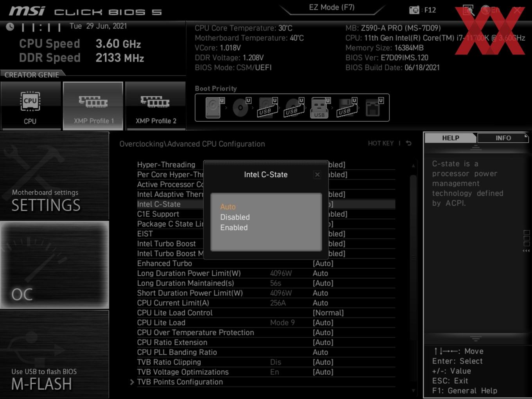This screenshot has height=399, width=532.
Task: Open the INFO tab
Action: (x=503, y=138)
